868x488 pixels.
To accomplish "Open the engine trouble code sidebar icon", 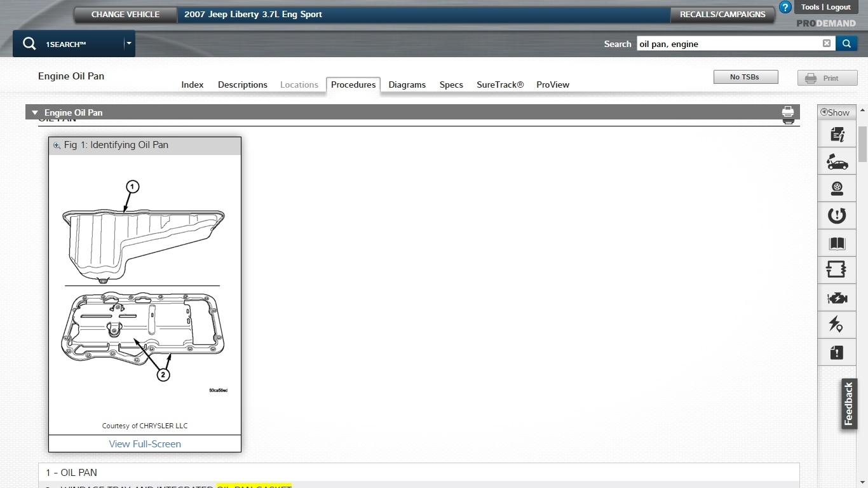I will pos(837,297).
